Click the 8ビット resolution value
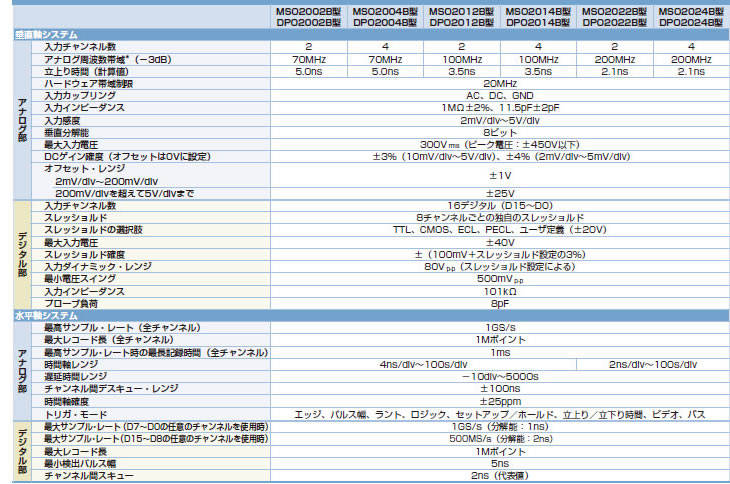This screenshot has height=484, width=730. point(500,133)
